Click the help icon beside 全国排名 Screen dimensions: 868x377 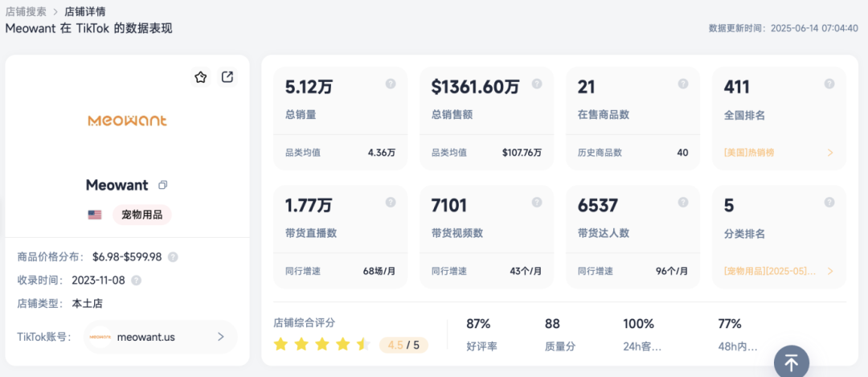[829, 84]
